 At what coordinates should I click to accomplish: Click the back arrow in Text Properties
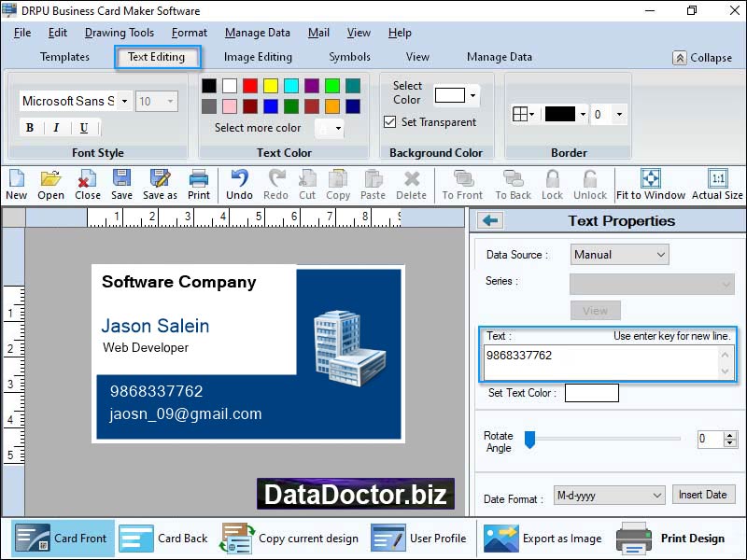coord(490,220)
